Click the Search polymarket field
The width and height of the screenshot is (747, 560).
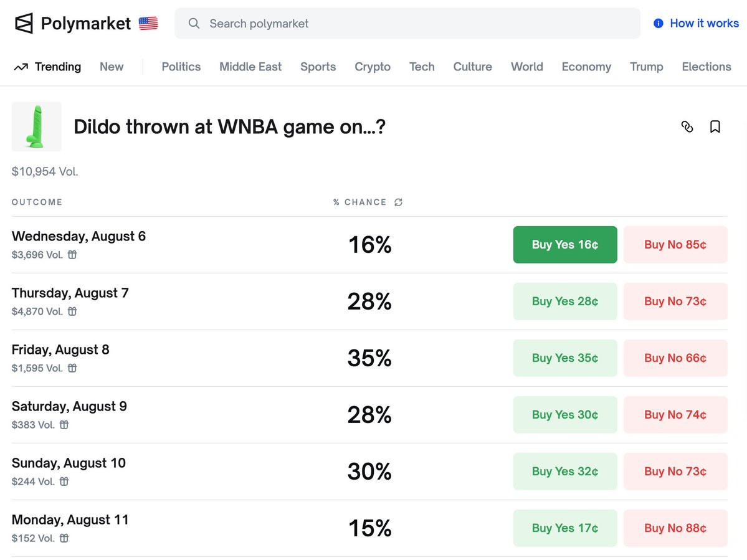(407, 24)
